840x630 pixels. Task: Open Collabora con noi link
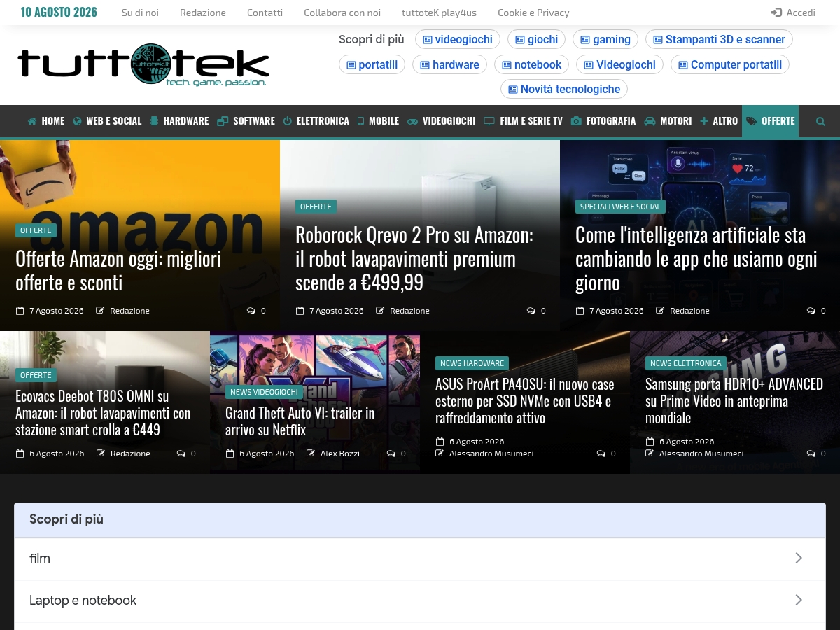pos(342,13)
